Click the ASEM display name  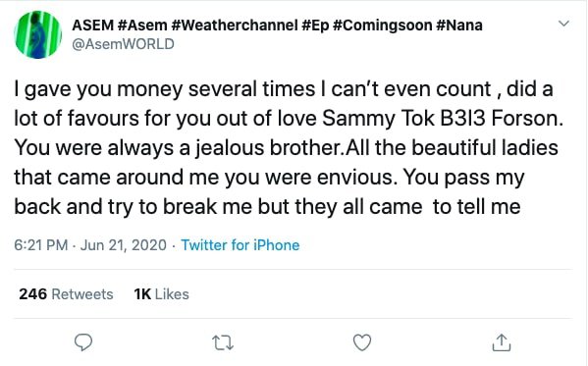click(x=92, y=26)
